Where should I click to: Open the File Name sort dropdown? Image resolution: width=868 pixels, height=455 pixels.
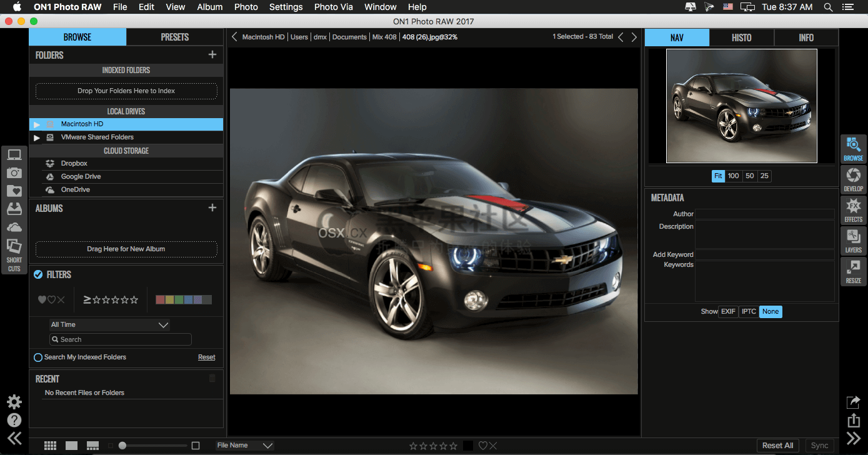[244, 446]
